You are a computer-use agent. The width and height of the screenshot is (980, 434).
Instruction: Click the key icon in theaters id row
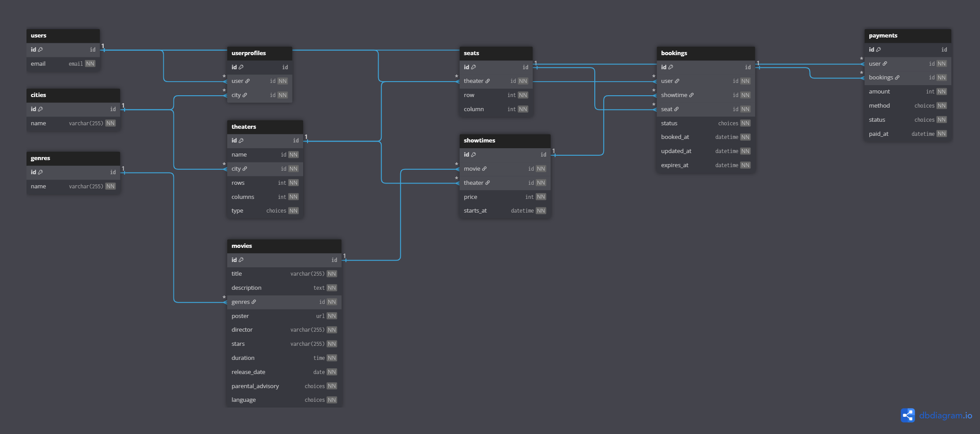tap(241, 141)
